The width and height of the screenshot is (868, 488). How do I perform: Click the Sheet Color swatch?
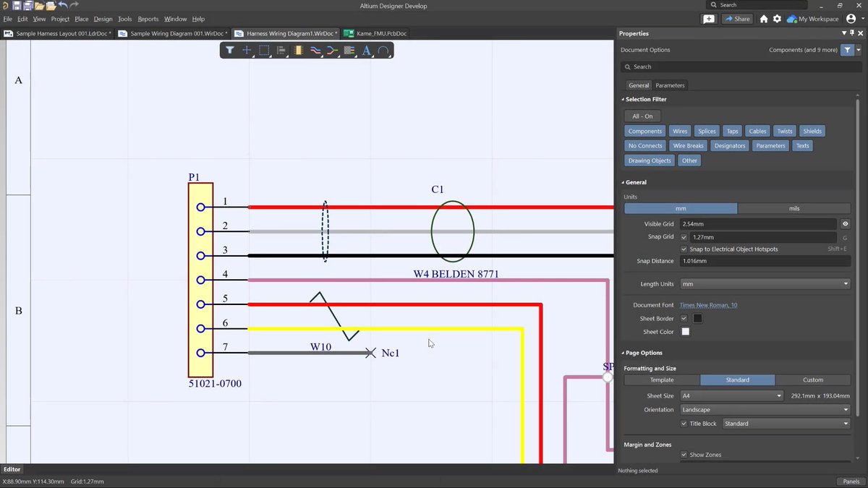click(685, 332)
